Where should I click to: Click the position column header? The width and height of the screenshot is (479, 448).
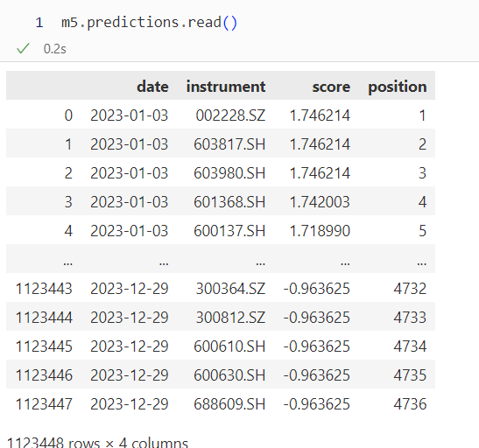point(398,87)
